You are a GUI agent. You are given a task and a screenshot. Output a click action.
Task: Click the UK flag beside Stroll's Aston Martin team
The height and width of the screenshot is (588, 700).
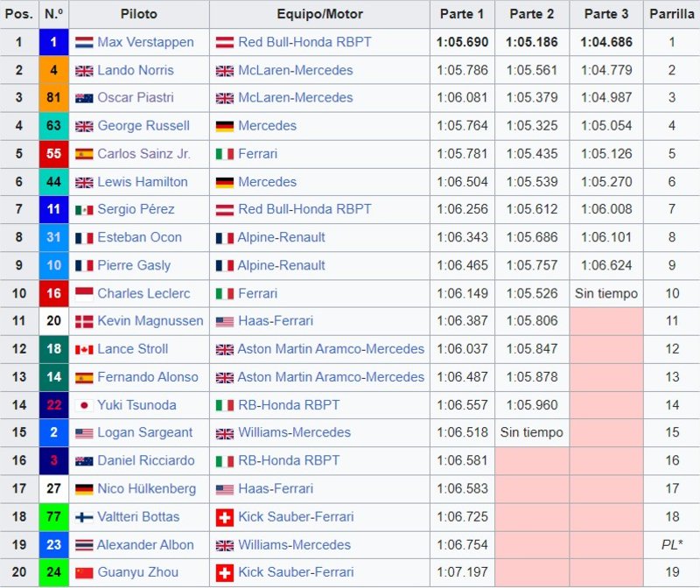pyautogui.click(x=225, y=349)
